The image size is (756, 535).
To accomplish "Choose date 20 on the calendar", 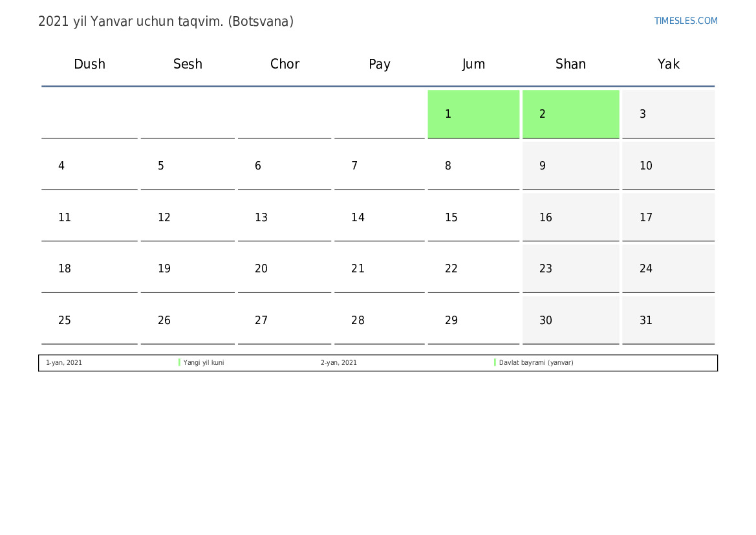I will click(x=284, y=268).
